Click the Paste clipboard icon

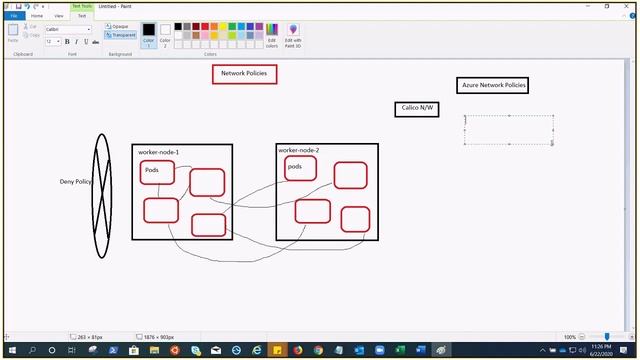click(x=13, y=30)
